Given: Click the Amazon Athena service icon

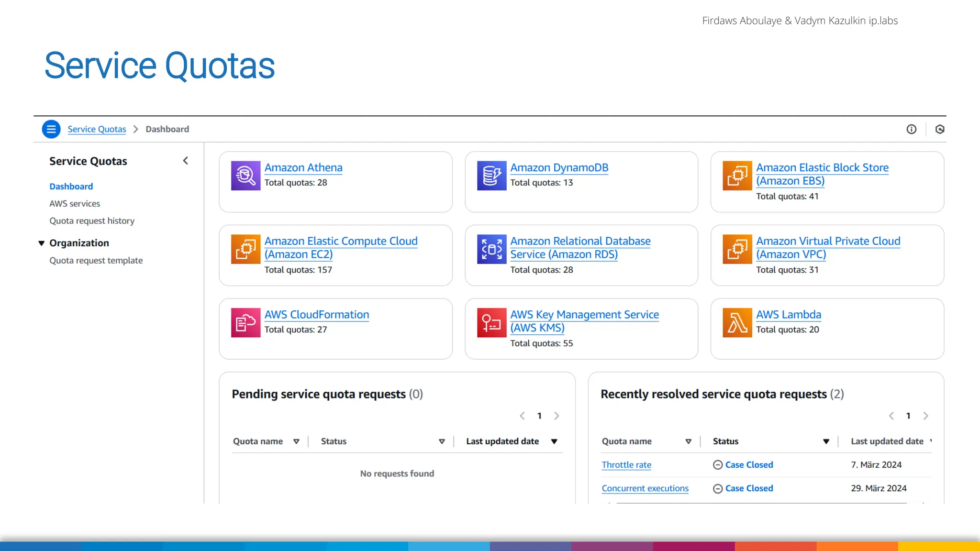Looking at the screenshot, I should pos(245,176).
